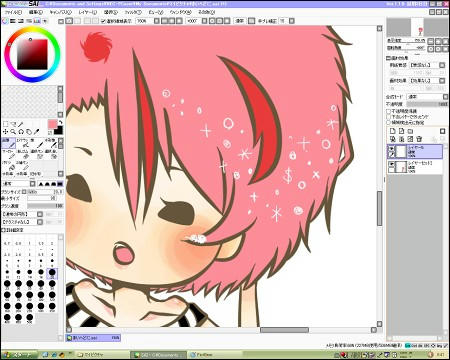Select the hand pan tool
Viewport: 450px width, 360px height.
click(x=29, y=132)
